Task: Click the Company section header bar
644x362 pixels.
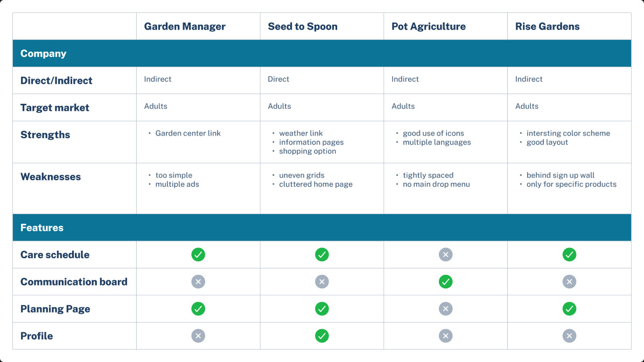Action: pos(322,53)
